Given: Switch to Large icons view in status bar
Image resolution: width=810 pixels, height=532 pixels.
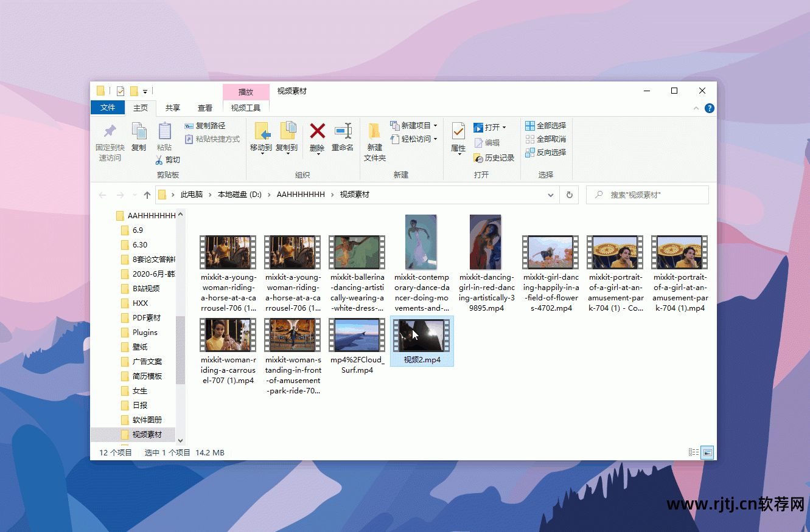Looking at the screenshot, I should tap(707, 452).
